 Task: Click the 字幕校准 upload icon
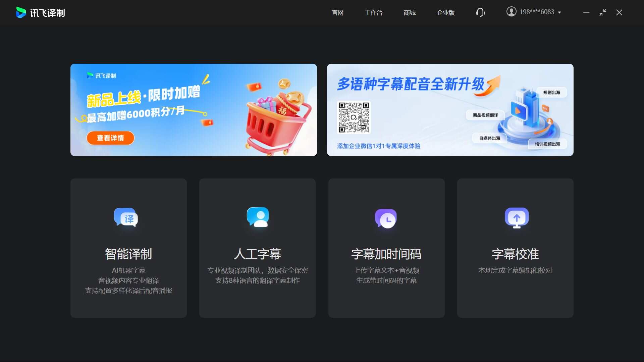pos(517,218)
